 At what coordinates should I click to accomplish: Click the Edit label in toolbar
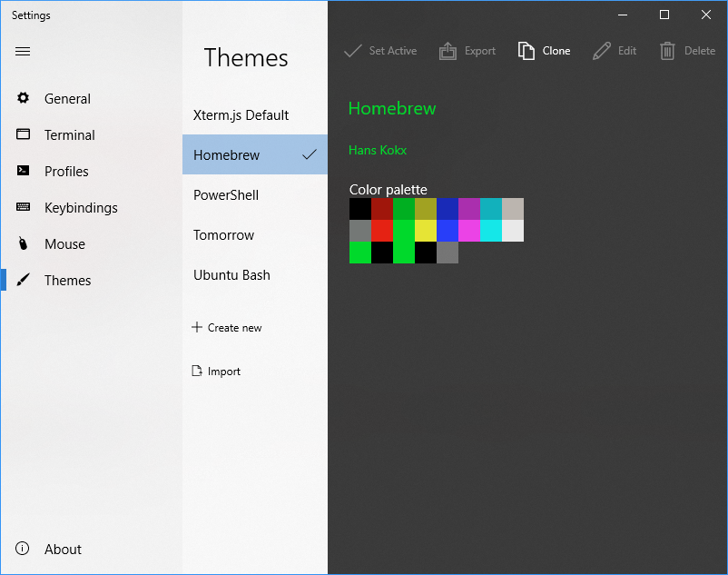pyautogui.click(x=626, y=51)
